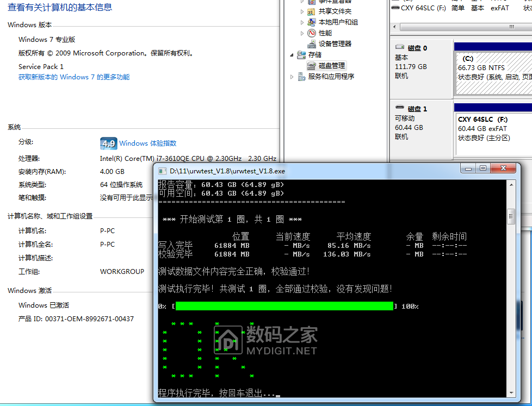Select 磁盘管理 in the tree
532x406 pixels.
pos(331,66)
